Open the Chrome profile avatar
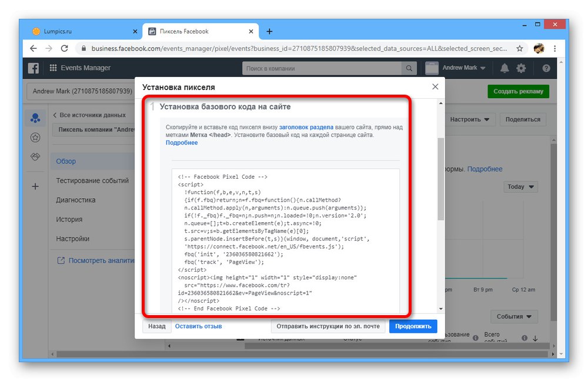This screenshot has width=588, height=381. pos(539,48)
